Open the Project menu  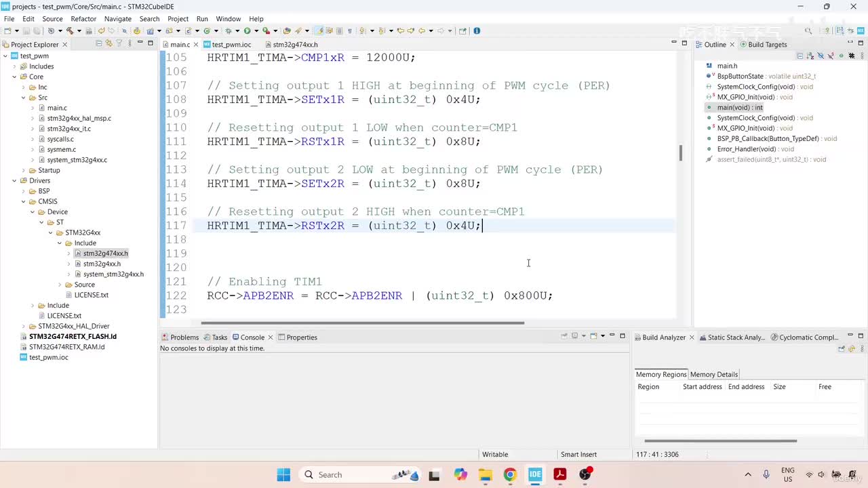[178, 19]
